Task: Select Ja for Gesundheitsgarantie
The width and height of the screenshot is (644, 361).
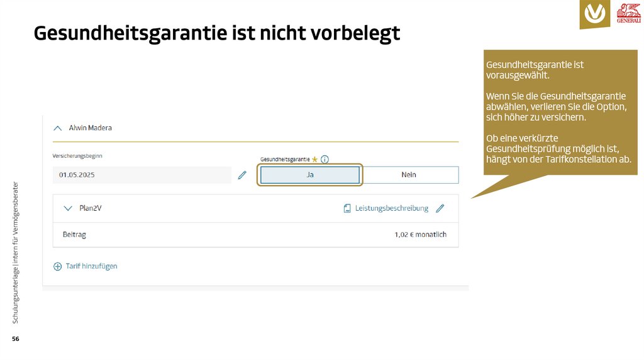Action: (x=310, y=175)
